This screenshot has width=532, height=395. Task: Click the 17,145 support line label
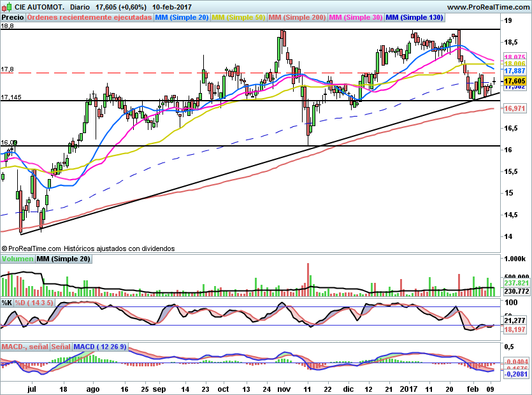click(11, 97)
